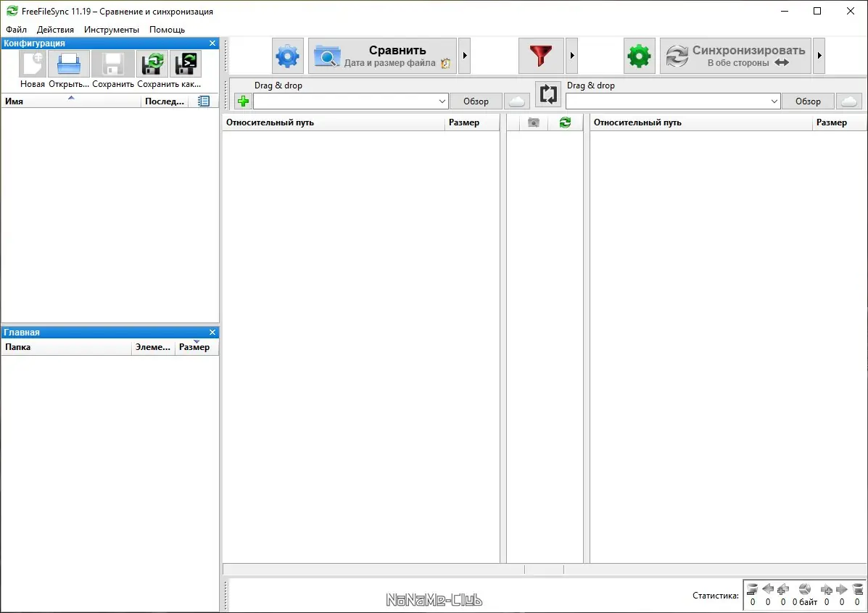Click the Сравнить button
Screen dimensions: 868x613
383,56
